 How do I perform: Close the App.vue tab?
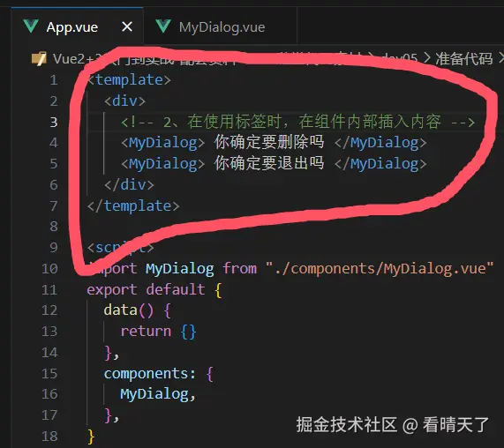point(127,26)
